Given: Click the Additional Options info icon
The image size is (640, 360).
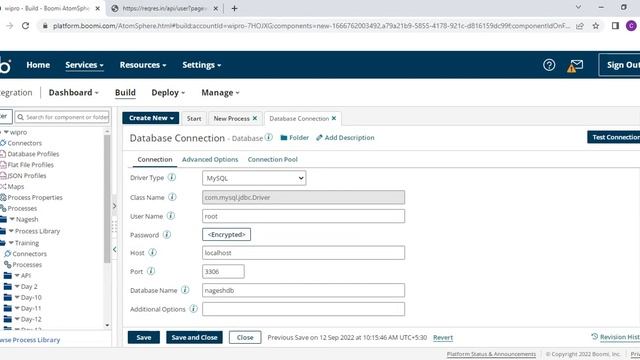Looking at the screenshot, I should coord(193,309).
